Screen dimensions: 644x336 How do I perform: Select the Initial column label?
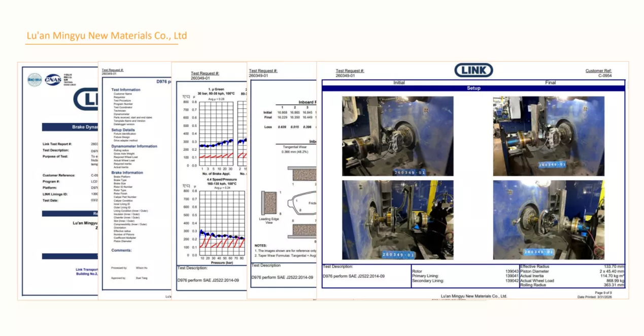(x=399, y=82)
